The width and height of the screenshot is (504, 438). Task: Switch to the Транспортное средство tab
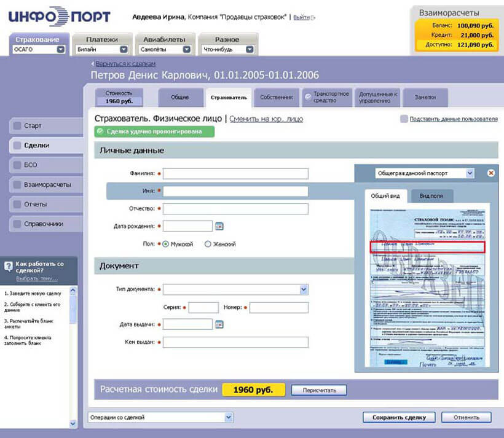click(x=327, y=98)
